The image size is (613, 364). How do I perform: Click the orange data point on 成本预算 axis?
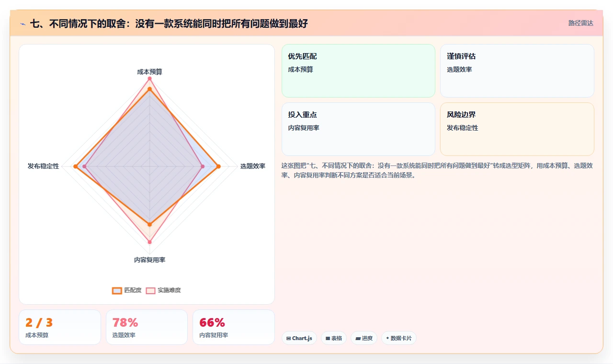pyautogui.click(x=149, y=89)
